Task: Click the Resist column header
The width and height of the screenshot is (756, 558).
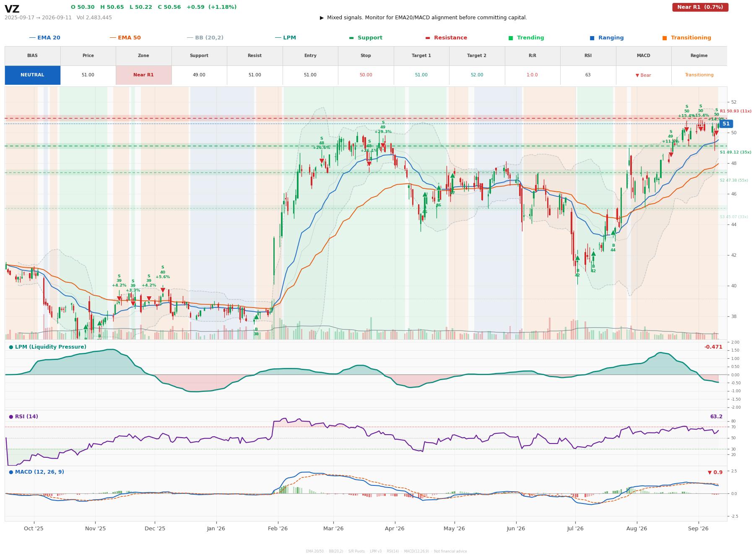Action: click(x=255, y=56)
